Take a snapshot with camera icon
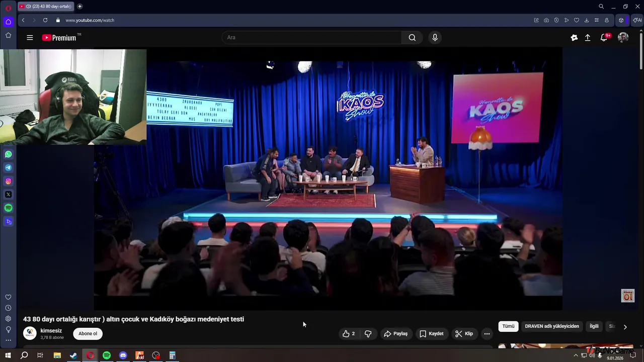 546,20
